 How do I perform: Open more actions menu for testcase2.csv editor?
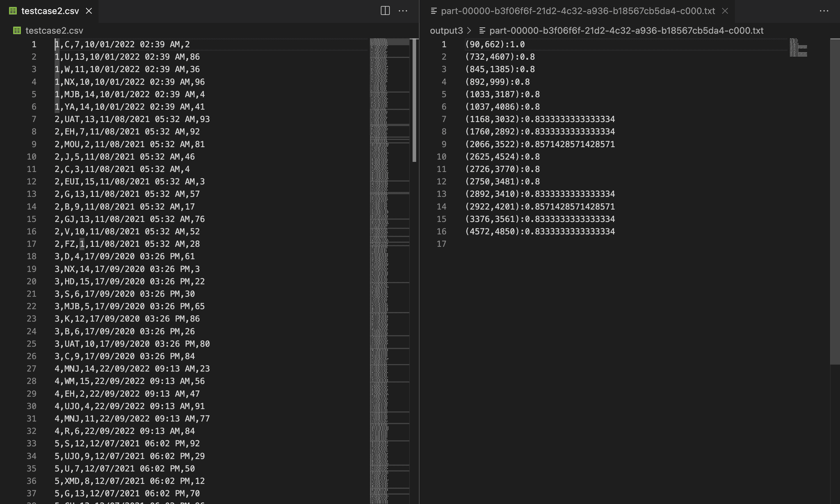[x=403, y=11]
